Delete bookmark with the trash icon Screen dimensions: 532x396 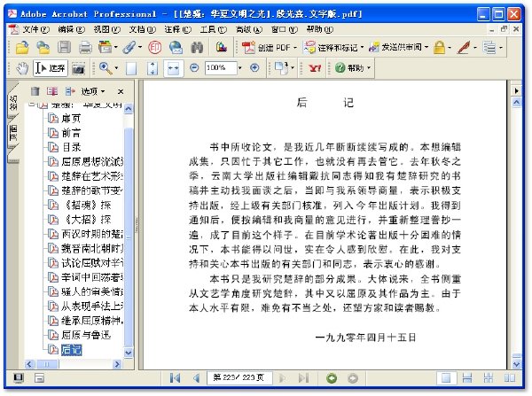35,91
